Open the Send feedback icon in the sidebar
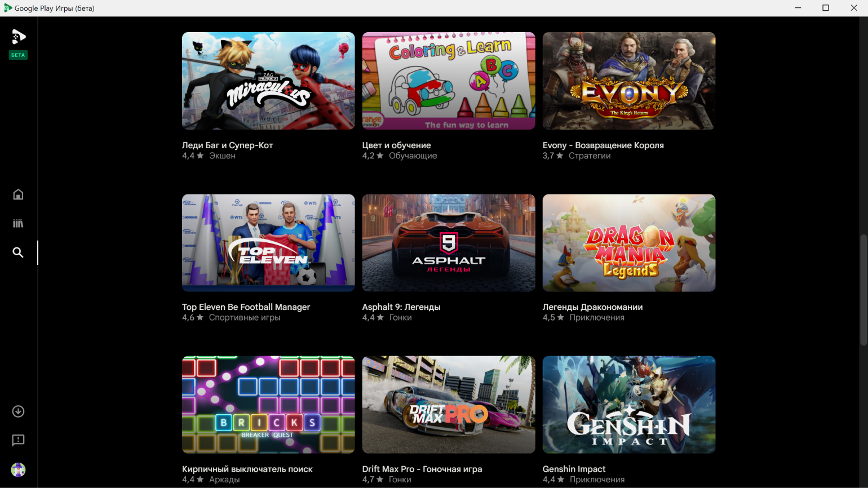868x488 pixels. 18,440
